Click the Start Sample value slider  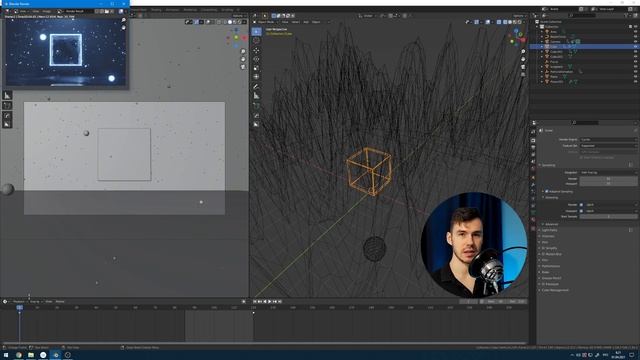tap(608, 216)
